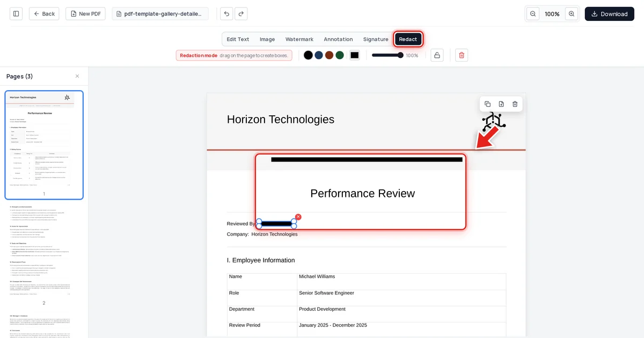644x338 pixels.
Task: Click the 'Role' table label
Action: point(234,293)
